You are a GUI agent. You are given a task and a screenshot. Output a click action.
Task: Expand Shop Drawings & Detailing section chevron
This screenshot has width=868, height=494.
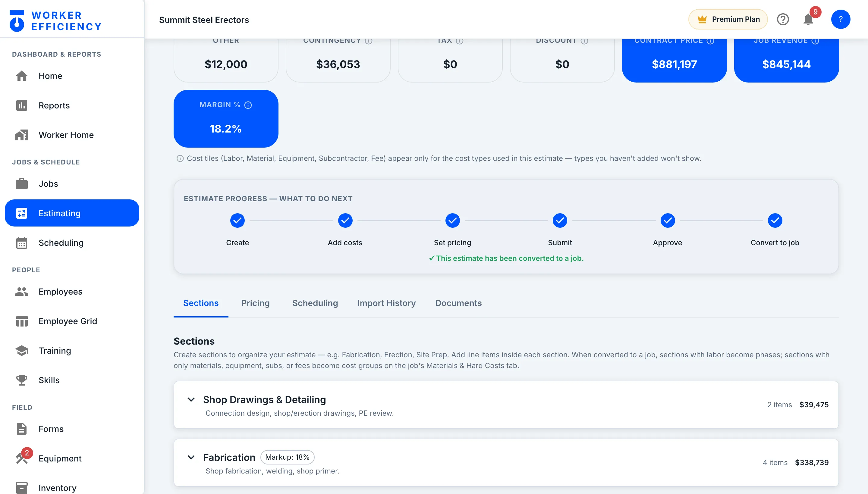(x=191, y=400)
